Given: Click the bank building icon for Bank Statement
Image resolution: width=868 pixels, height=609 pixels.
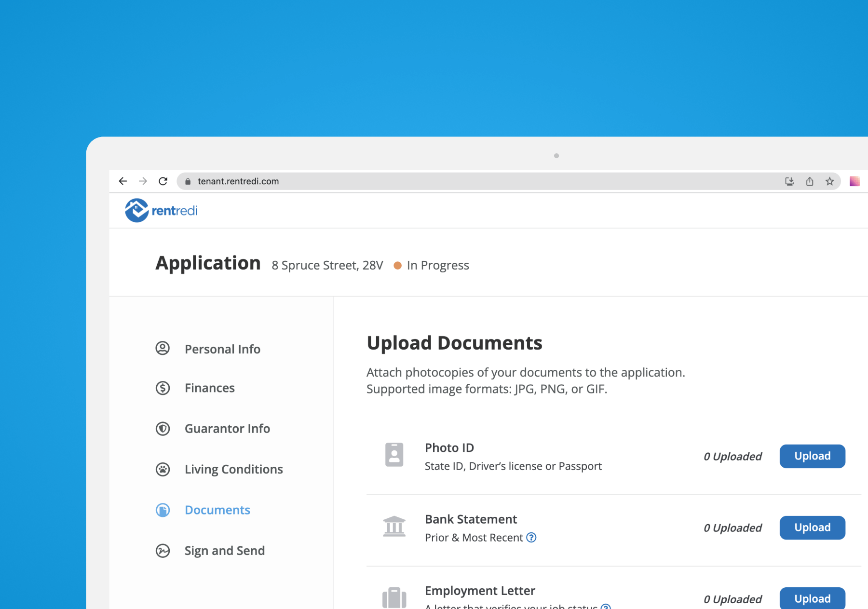Looking at the screenshot, I should pyautogui.click(x=394, y=527).
